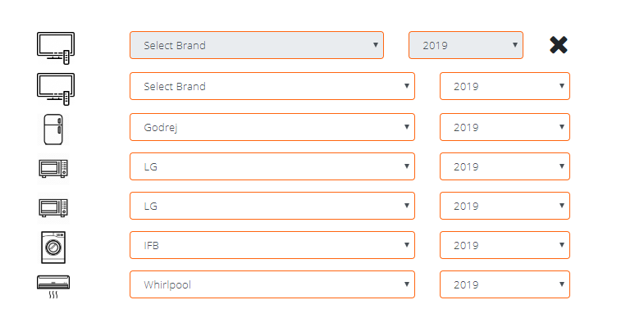
Task: Click the second microwave oven icon
Action: pos(53,207)
